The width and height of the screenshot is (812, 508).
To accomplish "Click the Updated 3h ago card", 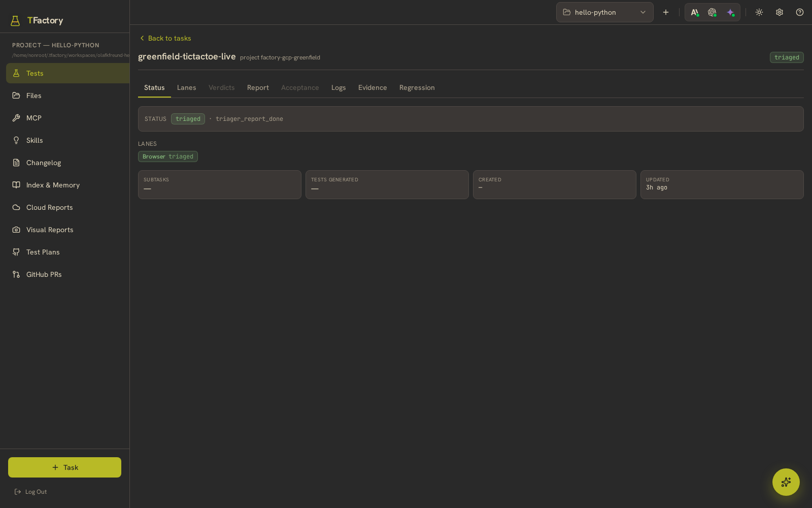I will click(x=722, y=184).
